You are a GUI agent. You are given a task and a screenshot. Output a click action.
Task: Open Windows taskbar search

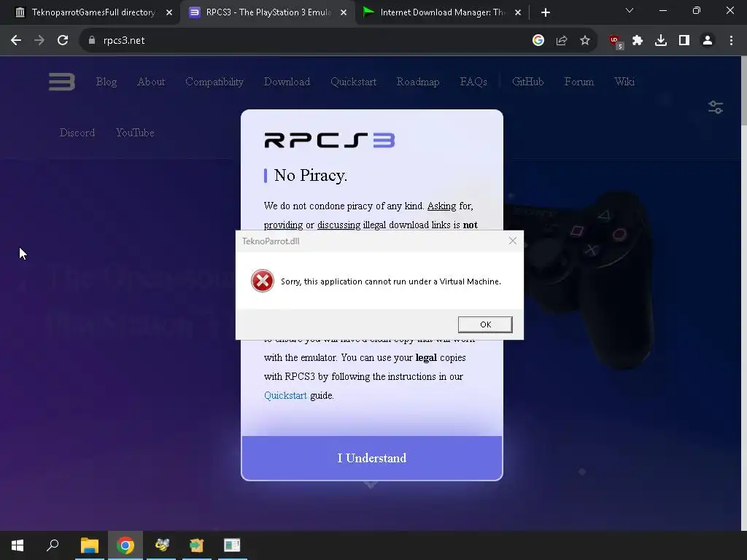click(53, 545)
